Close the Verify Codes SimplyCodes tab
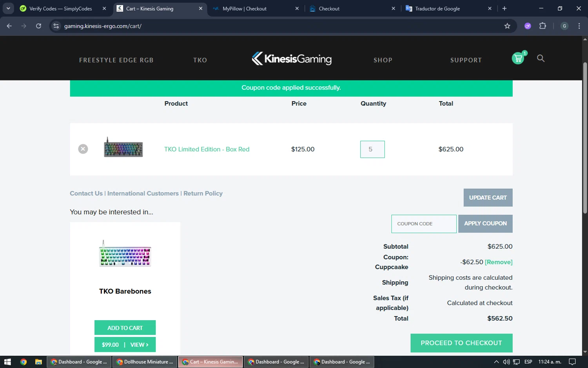Image resolution: width=588 pixels, height=368 pixels. click(104, 9)
